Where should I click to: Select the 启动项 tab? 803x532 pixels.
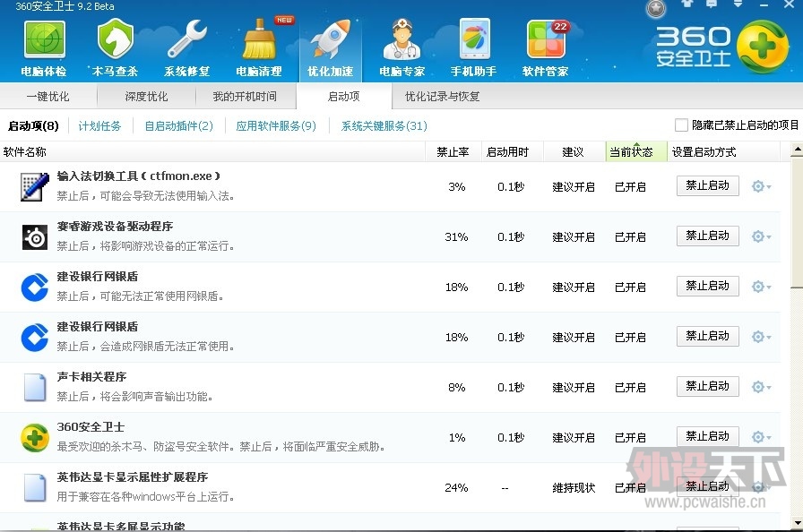point(343,97)
